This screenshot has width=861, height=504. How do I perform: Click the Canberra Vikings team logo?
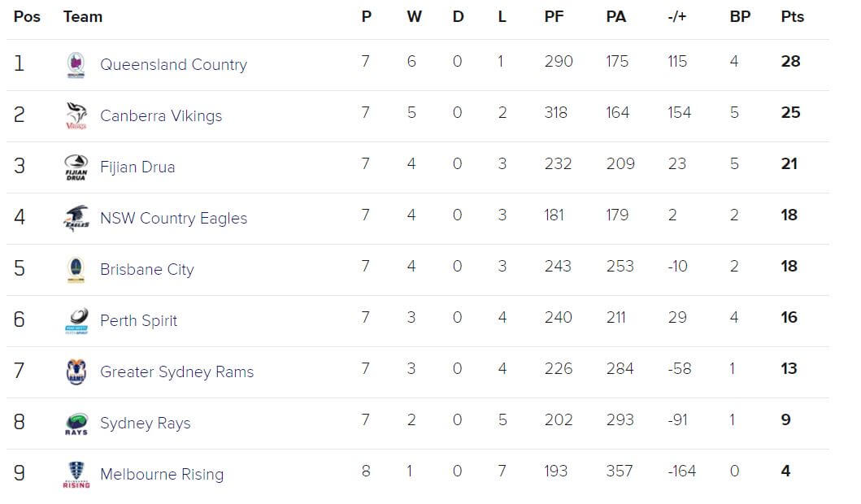pyautogui.click(x=76, y=116)
